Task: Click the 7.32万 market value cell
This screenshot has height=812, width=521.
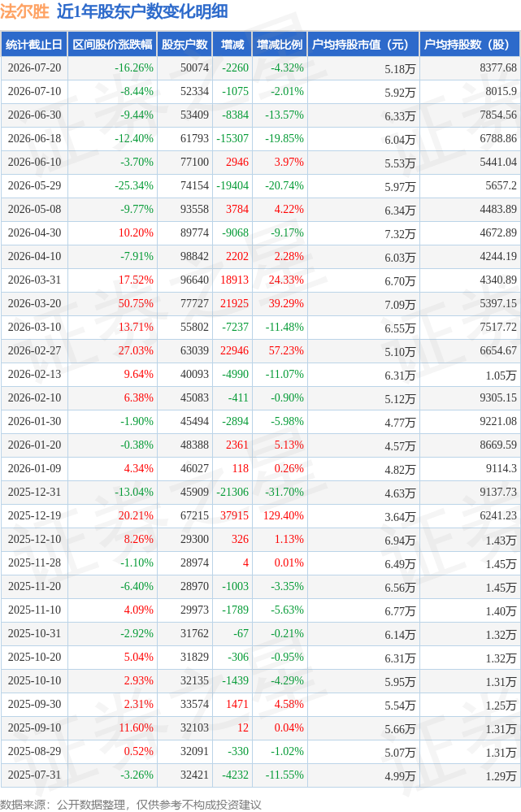Action: click(x=400, y=233)
